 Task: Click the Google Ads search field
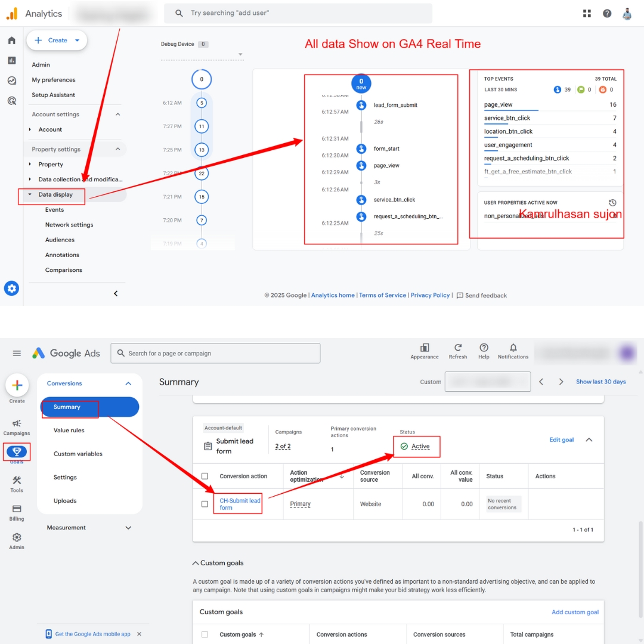215,353
